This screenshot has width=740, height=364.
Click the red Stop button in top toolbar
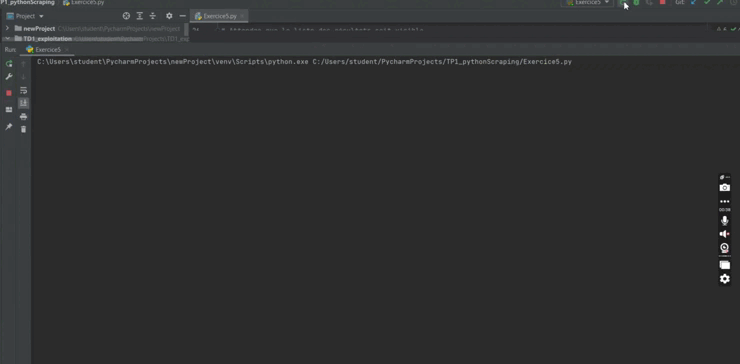(662, 2)
